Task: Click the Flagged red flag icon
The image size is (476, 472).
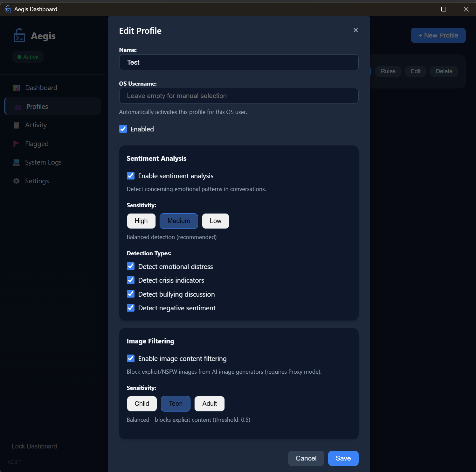Action: pos(16,144)
